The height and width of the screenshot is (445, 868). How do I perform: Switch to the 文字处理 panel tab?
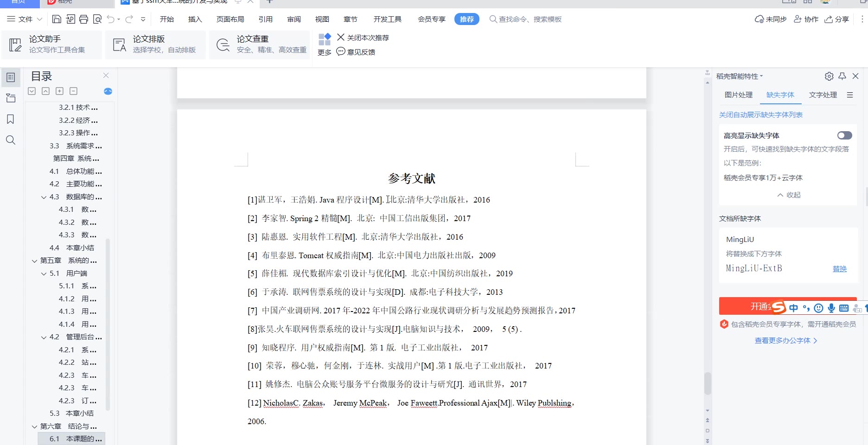pos(823,95)
